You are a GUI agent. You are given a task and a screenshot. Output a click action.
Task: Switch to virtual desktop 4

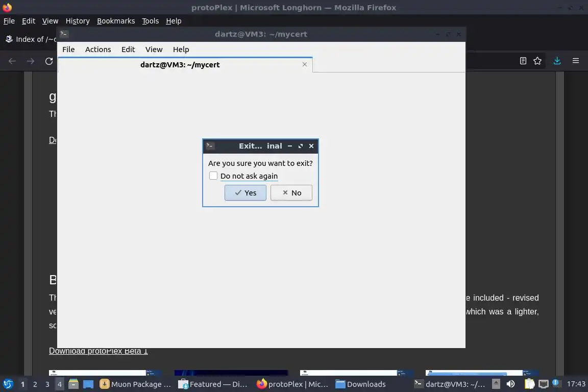pos(59,384)
